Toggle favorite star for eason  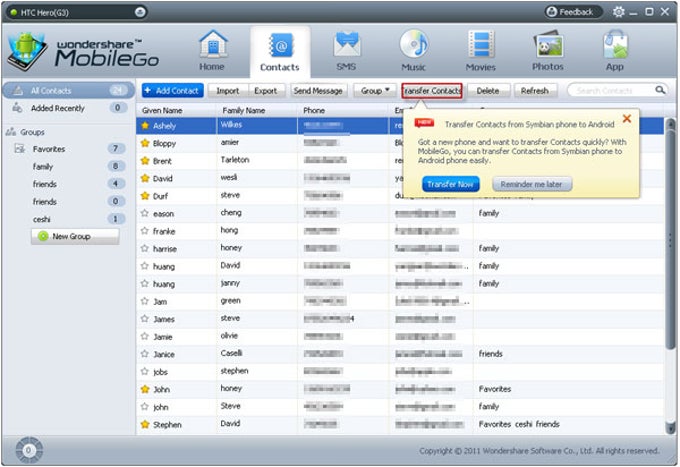click(x=145, y=213)
